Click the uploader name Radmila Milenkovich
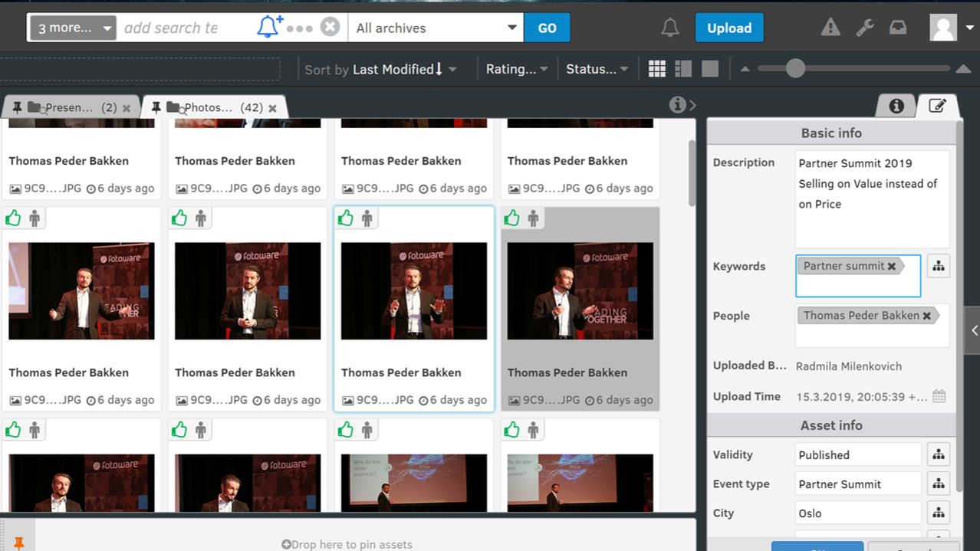 click(x=849, y=366)
